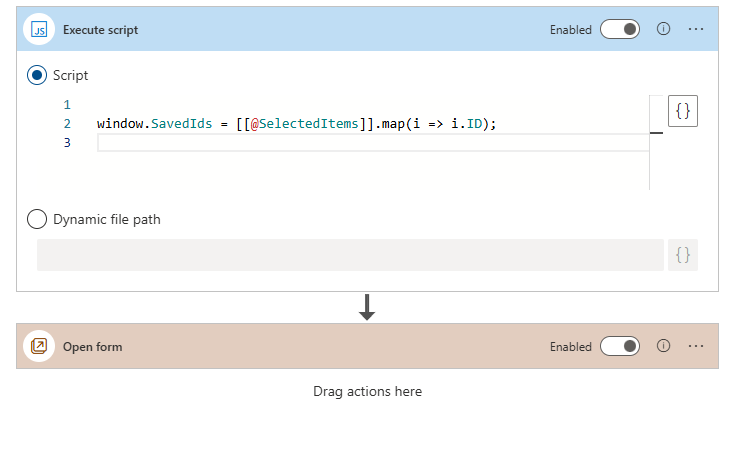Viewport: 731px width, 469px height.
Task: Open more options for Execute script
Action: [696, 30]
